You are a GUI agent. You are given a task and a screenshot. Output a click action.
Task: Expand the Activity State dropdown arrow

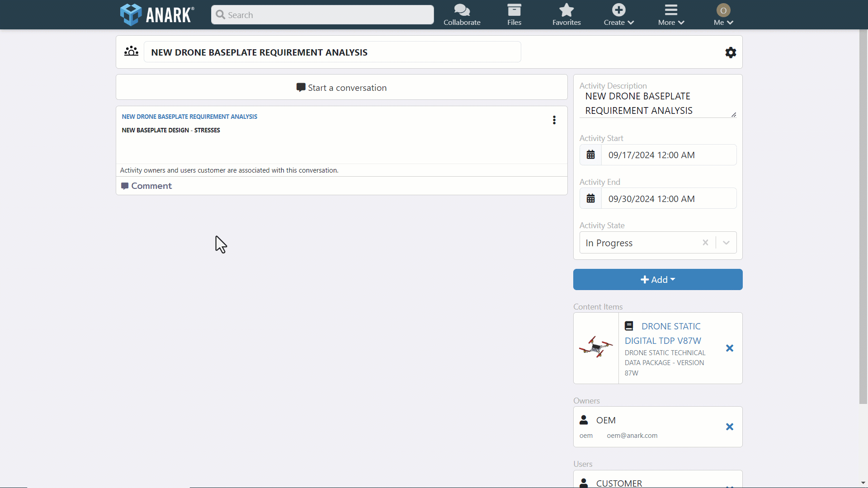726,243
